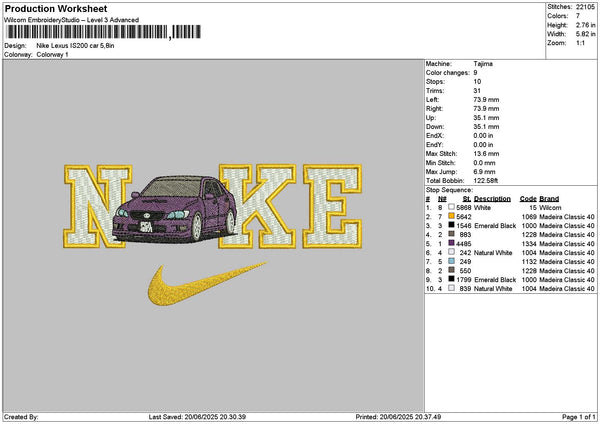600x424 pixels.
Task: Select the Left measurement 73.9 mm
Action: point(486,99)
